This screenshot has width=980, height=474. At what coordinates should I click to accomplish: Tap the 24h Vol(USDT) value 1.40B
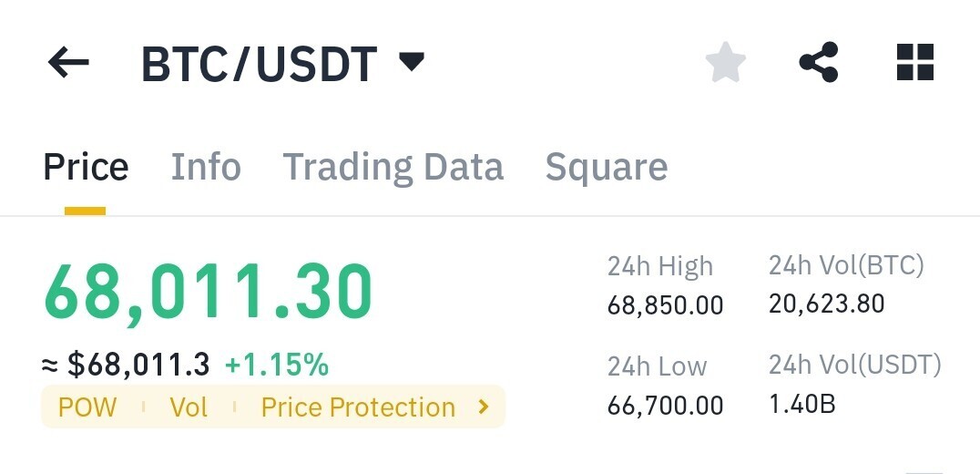pyautogui.click(x=801, y=405)
